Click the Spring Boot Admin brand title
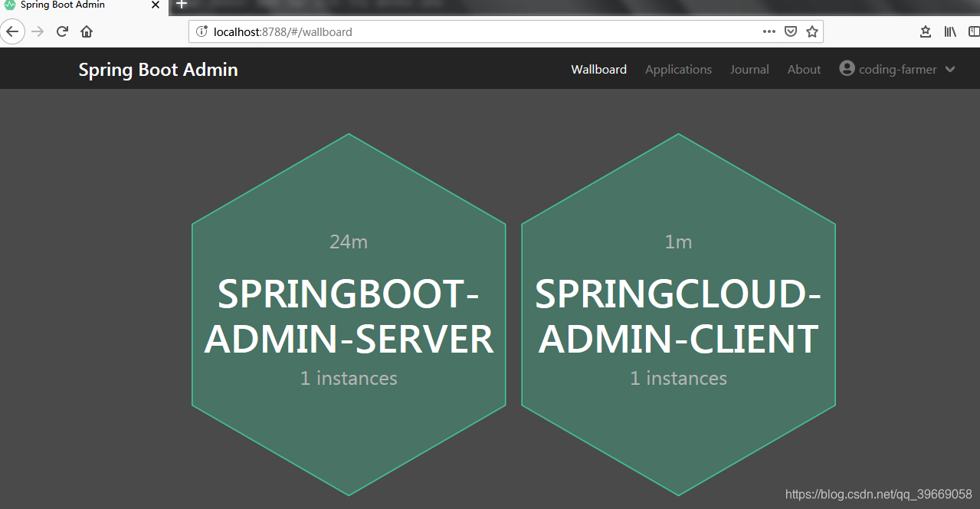This screenshot has height=509, width=980. (x=158, y=69)
